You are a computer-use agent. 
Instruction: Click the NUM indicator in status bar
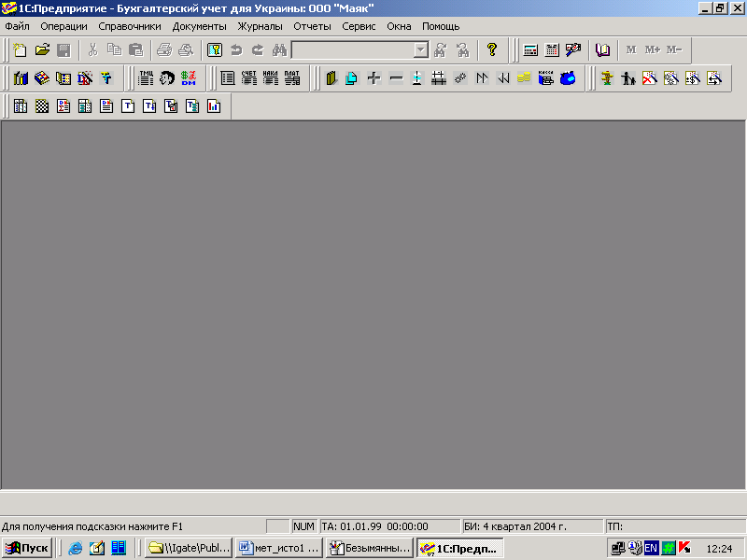(x=303, y=526)
